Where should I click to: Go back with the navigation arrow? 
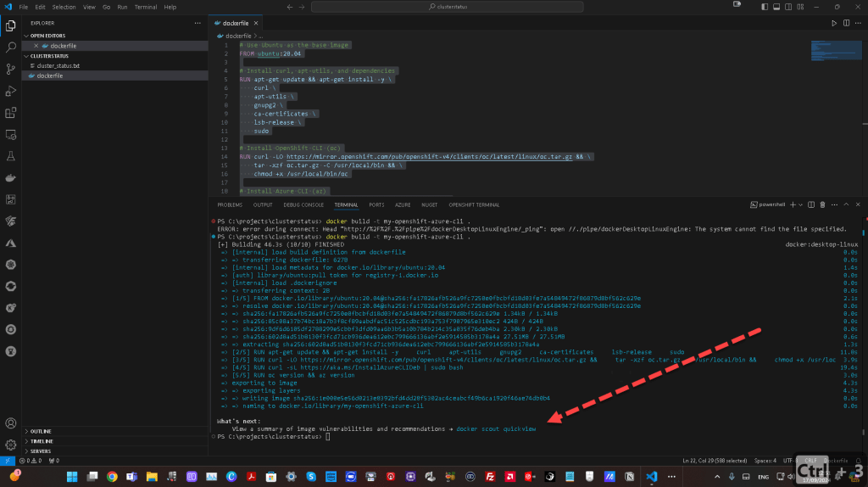pos(290,7)
